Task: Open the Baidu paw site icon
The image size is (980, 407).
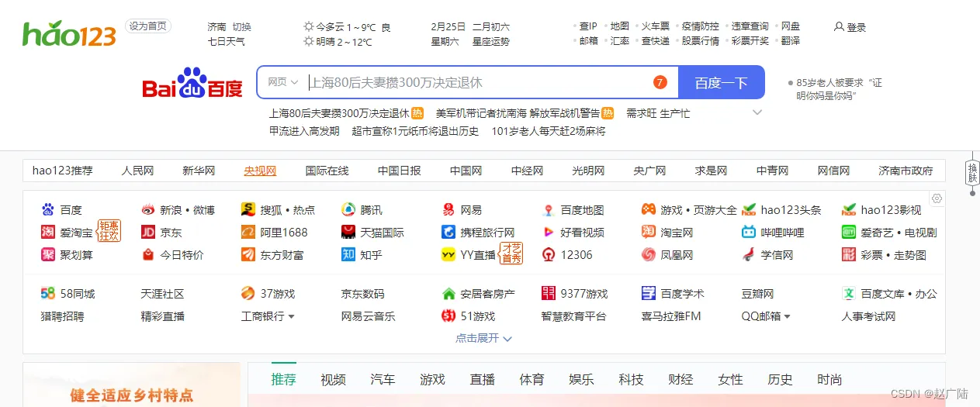Action: pos(48,210)
